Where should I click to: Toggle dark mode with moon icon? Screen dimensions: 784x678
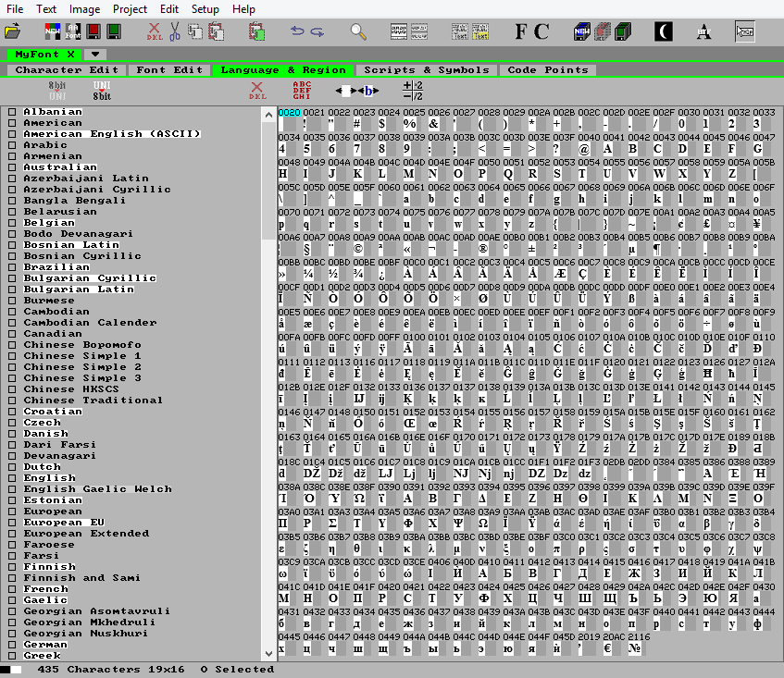tap(664, 31)
